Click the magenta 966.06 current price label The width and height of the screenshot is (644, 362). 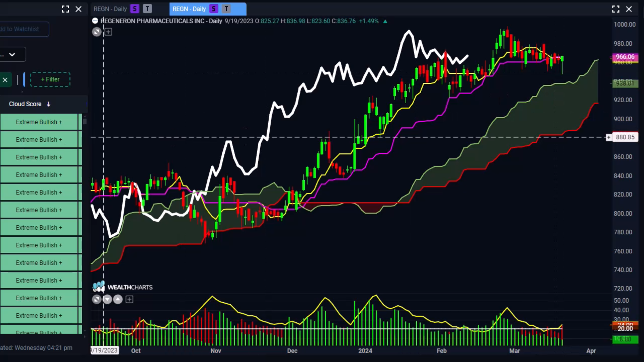click(x=625, y=57)
